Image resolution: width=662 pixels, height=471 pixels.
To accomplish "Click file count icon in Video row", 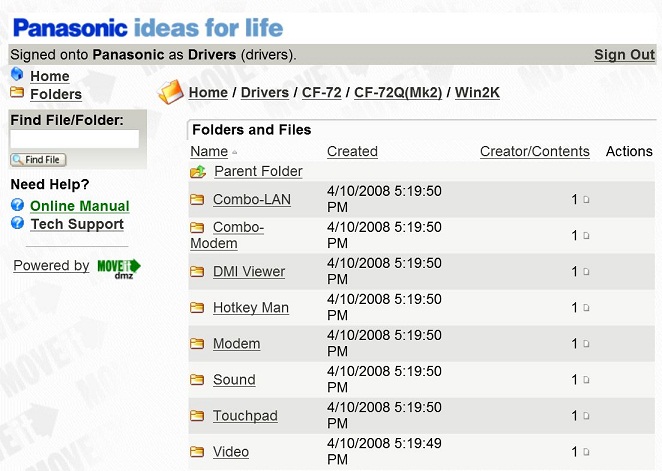I will tap(586, 452).
